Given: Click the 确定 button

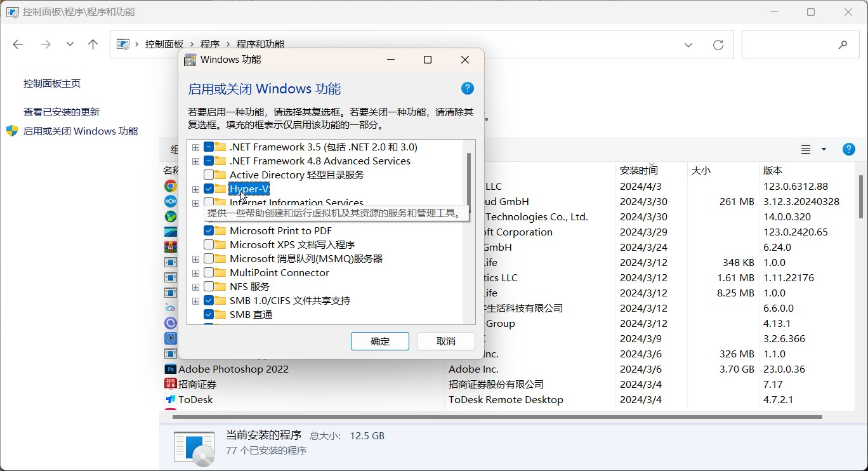Looking at the screenshot, I should click(x=379, y=341).
